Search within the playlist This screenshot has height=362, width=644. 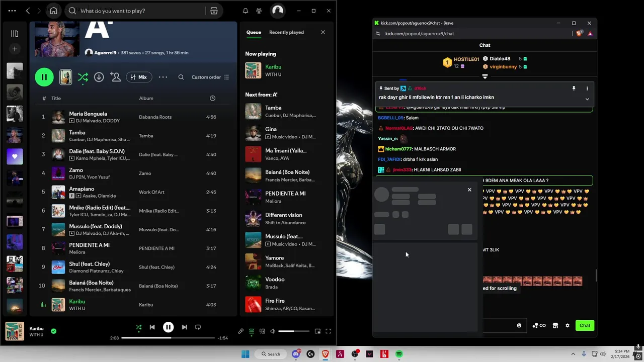[181, 77]
